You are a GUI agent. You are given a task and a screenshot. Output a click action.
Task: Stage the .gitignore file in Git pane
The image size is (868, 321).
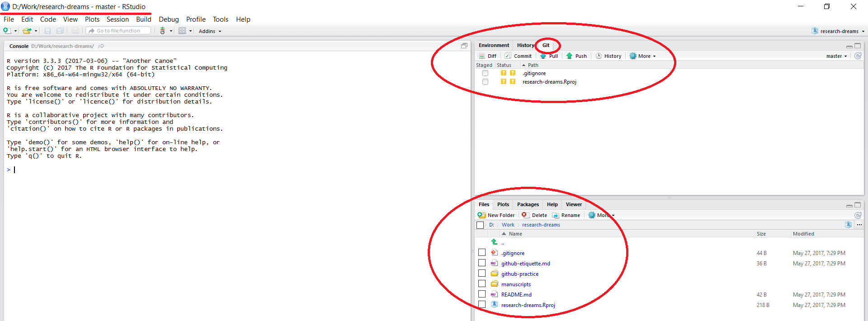(x=485, y=73)
